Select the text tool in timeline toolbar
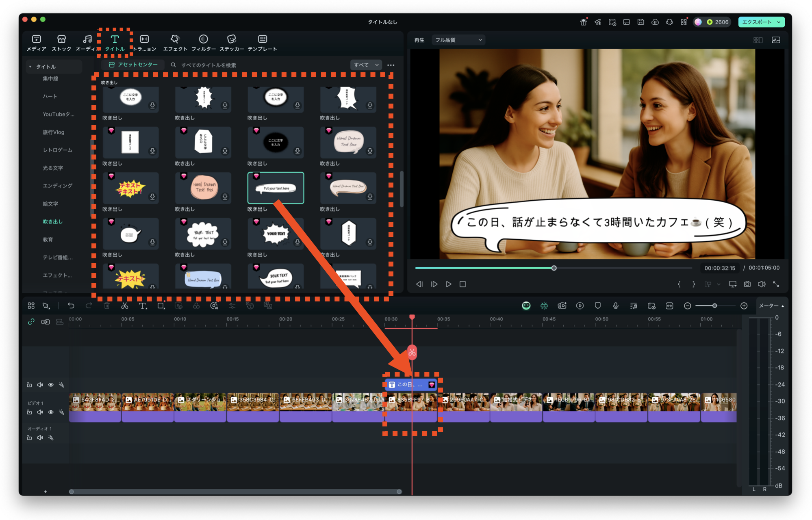Viewport: 812px width, 520px height. (x=143, y=305)
